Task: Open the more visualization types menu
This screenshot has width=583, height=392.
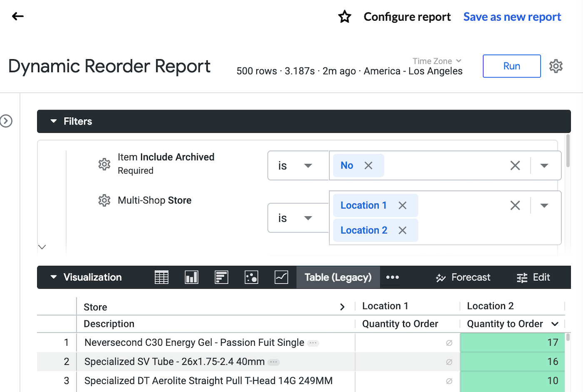Action: pyautogui.click(x=392, y=277)
